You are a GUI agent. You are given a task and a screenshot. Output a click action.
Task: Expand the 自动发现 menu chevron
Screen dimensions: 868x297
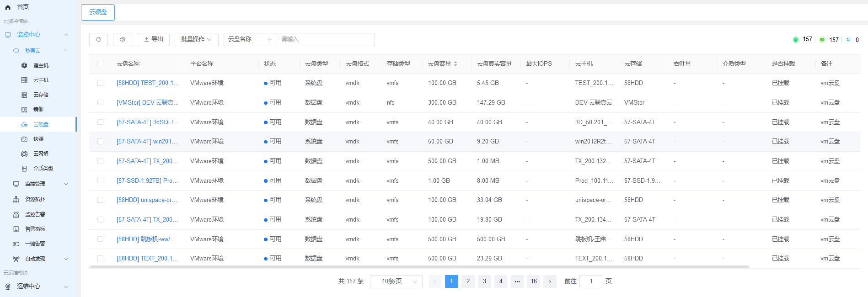pyautogui.click(x=66, y=259)
